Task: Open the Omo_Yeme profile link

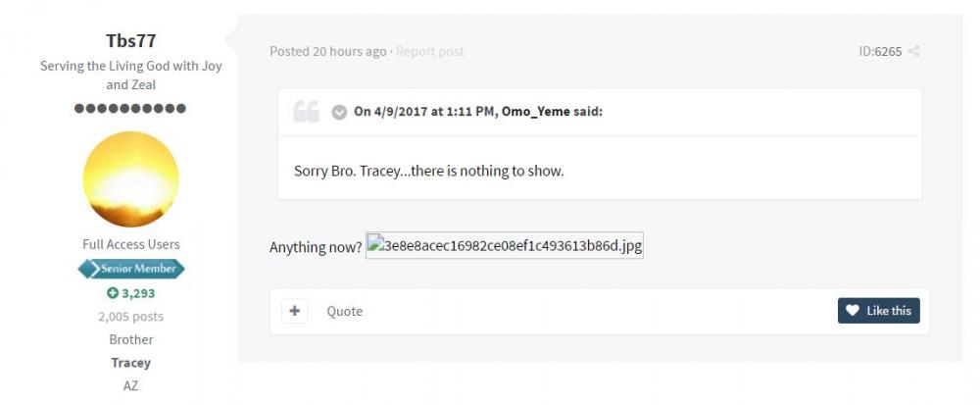Action: pos(535,112)
